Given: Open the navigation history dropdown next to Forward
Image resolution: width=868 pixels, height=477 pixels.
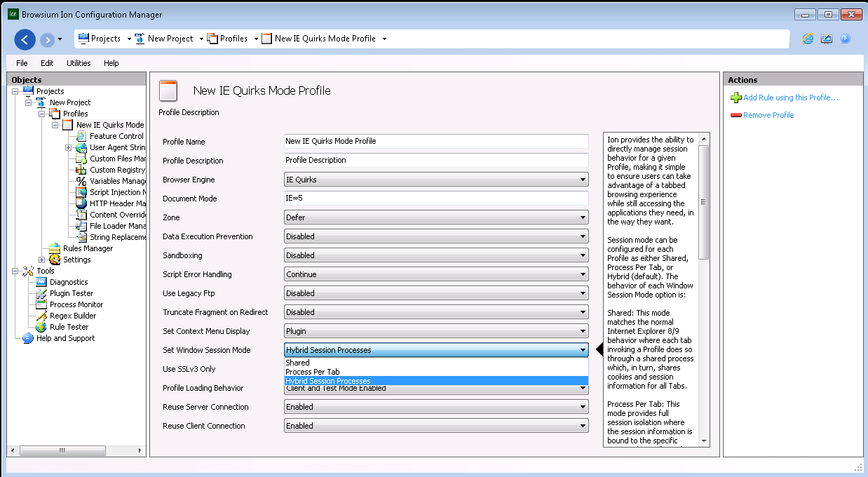Looking at the screenshot, I should tap(60, 39).
